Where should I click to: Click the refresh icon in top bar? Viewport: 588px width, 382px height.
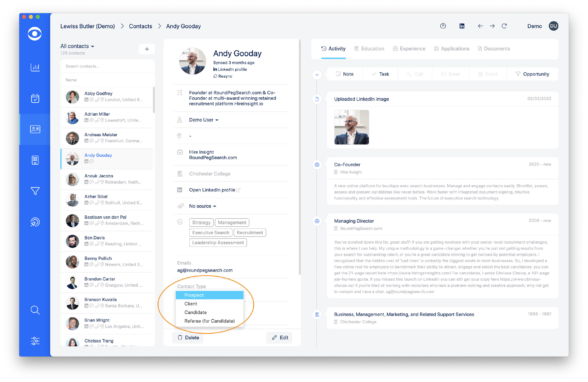pyautogui.click(x=504, y=26)
